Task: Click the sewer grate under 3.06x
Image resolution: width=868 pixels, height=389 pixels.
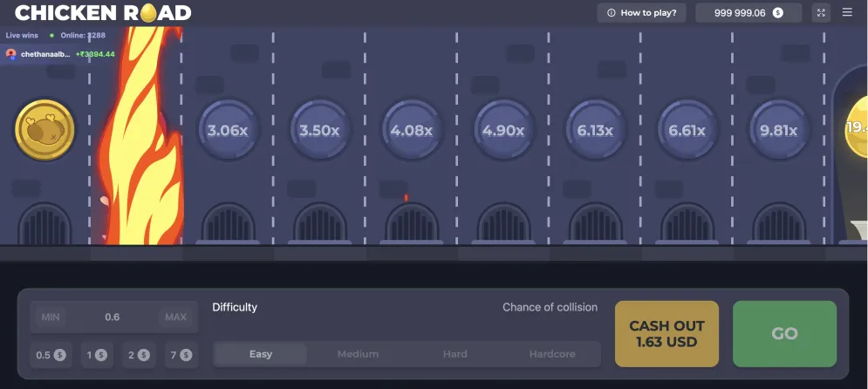Action: [x=228, y=222]
